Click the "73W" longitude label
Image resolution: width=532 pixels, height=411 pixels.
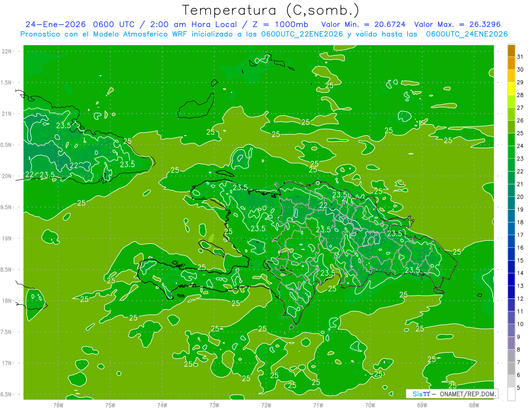(x=214, y=405)
